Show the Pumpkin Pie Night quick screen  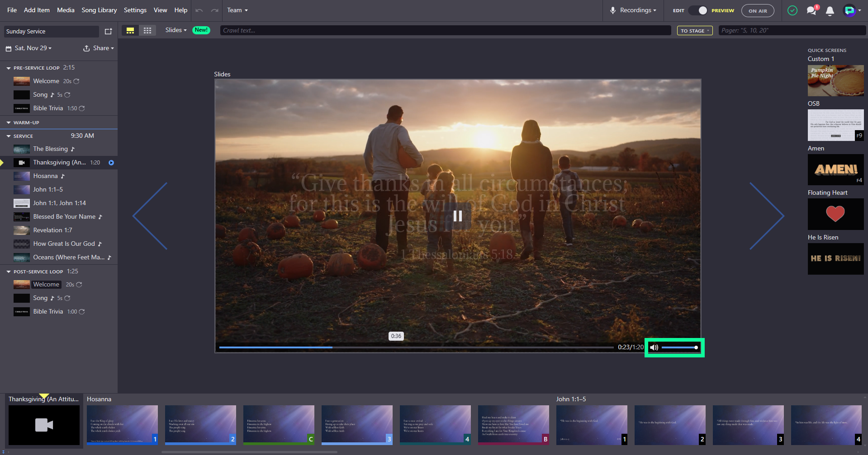[x=836, y=80]
